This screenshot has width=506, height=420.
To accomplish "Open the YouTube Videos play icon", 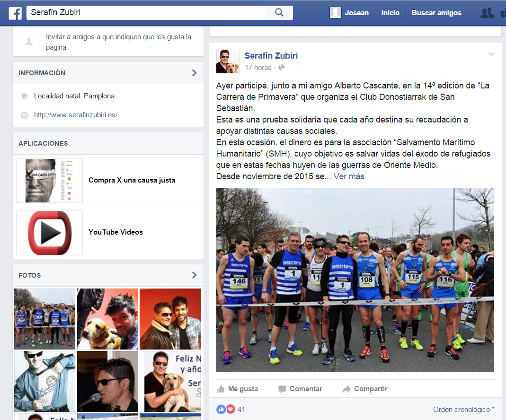I will point(49,233).
